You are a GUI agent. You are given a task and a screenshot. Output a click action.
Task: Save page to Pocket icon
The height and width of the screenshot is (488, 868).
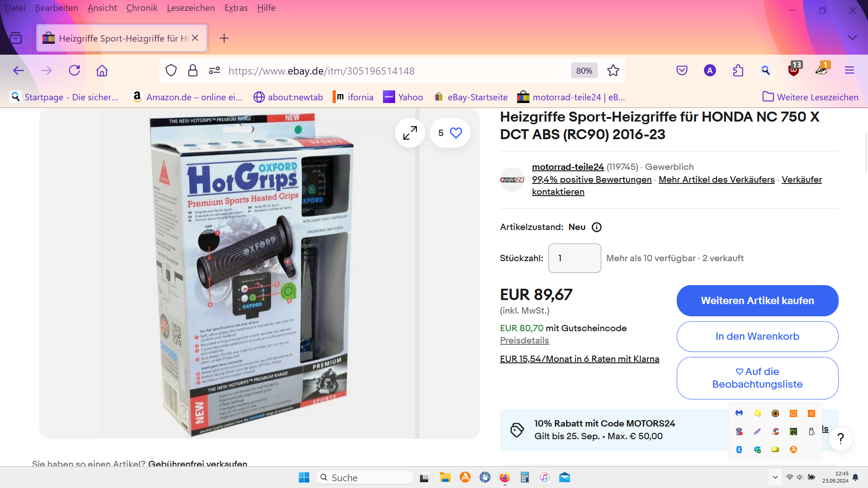pos(682,70)
